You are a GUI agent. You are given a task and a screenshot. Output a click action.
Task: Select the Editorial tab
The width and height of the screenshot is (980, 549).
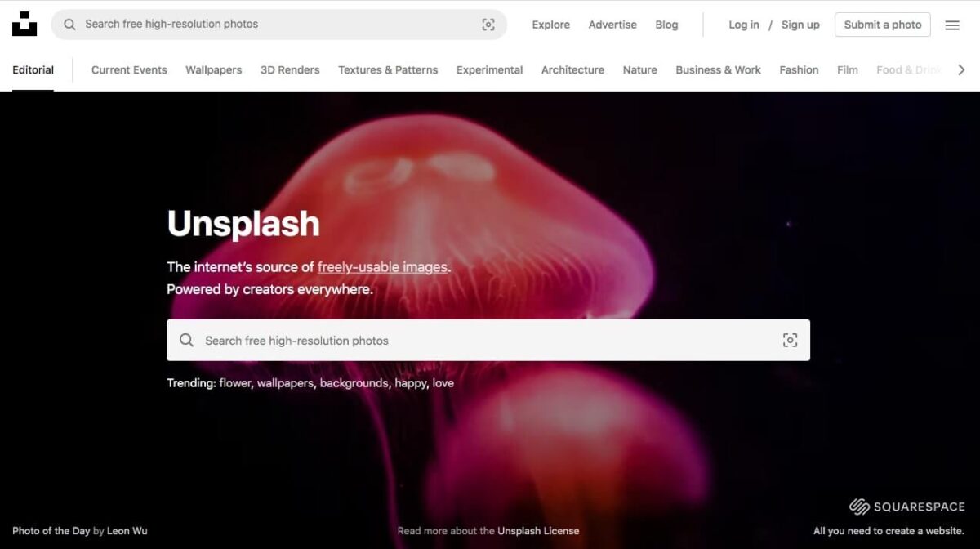[33, 70]
